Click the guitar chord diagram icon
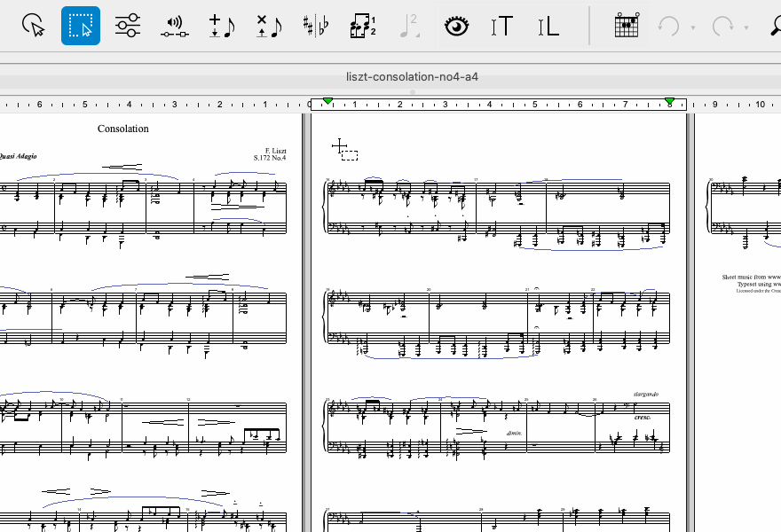Image resolution: width=781 pixels, height=532 pixels. [627, 26]
